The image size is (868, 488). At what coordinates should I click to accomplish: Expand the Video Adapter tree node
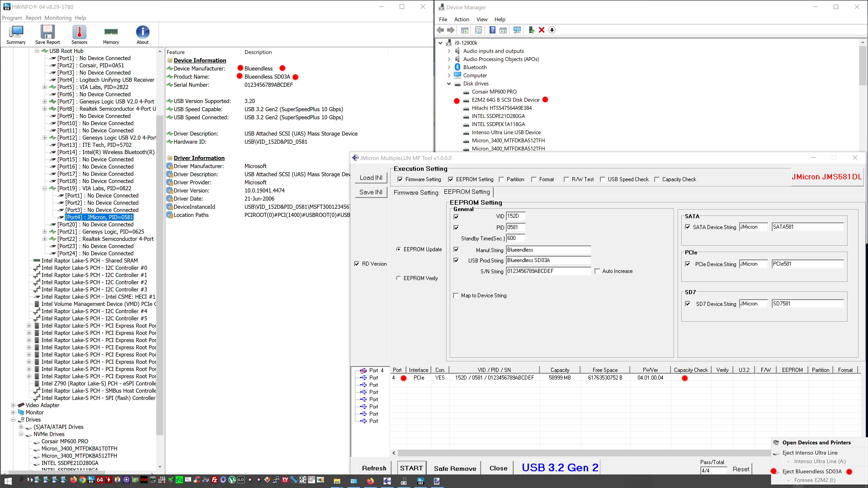[13, 405]
